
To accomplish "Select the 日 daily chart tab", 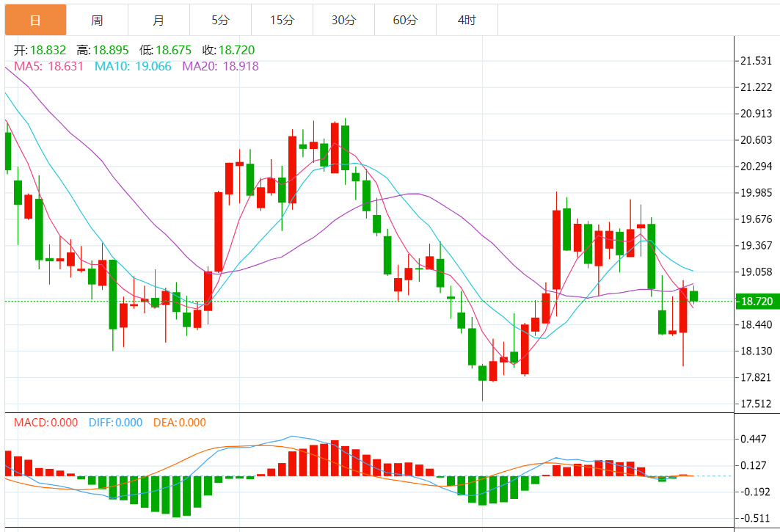I will (x=35, y=20).
